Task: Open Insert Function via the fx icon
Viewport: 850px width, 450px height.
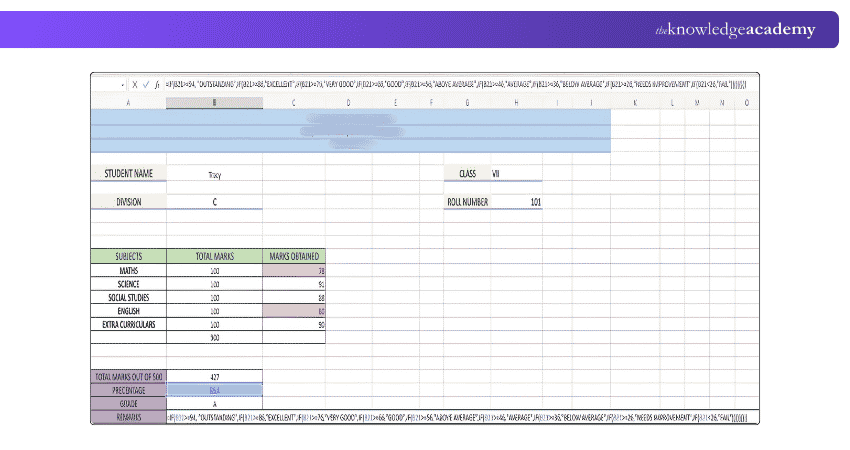Action: tap(157, 85)
